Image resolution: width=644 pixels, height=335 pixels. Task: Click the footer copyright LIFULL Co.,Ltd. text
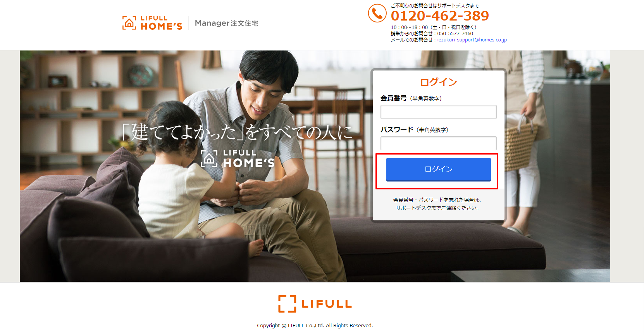(315, 326)
